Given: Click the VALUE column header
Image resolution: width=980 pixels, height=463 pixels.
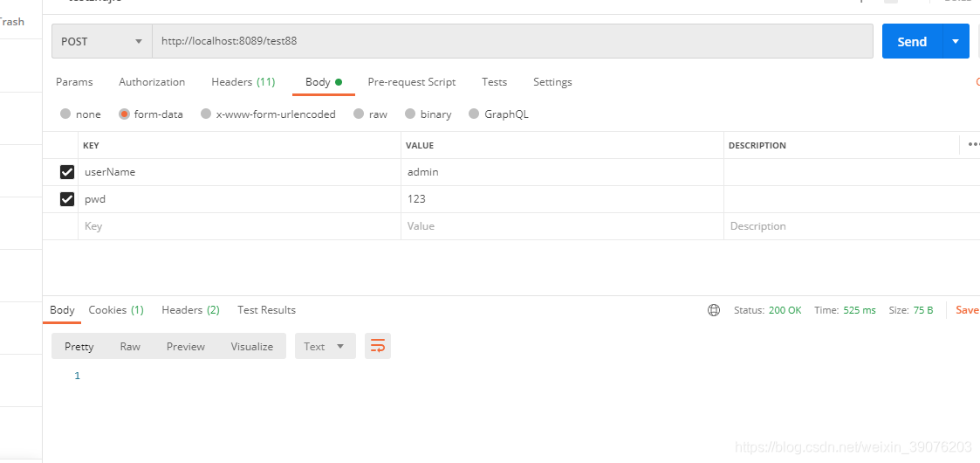Looking at the screenshot, I should click(x=420, y=145).
